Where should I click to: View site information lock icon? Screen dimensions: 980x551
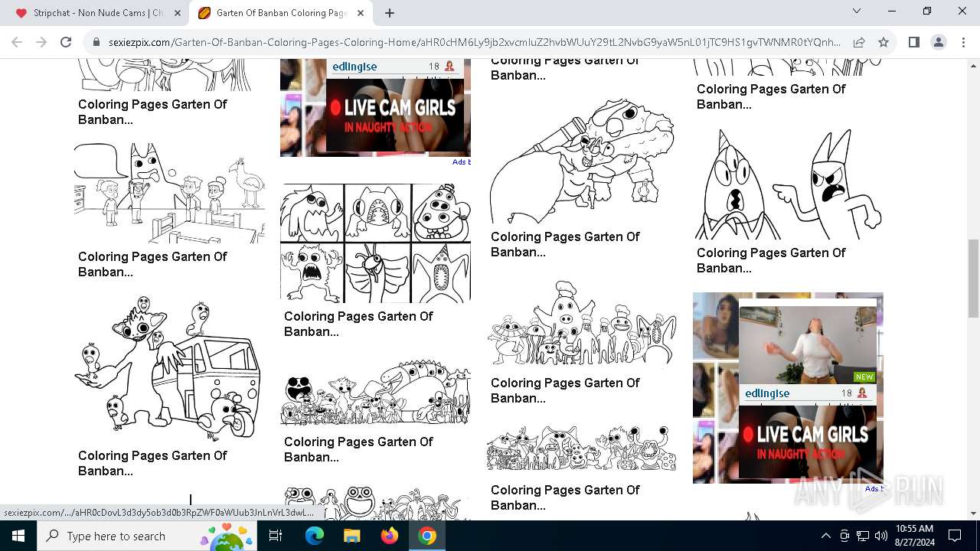[96, 42]
